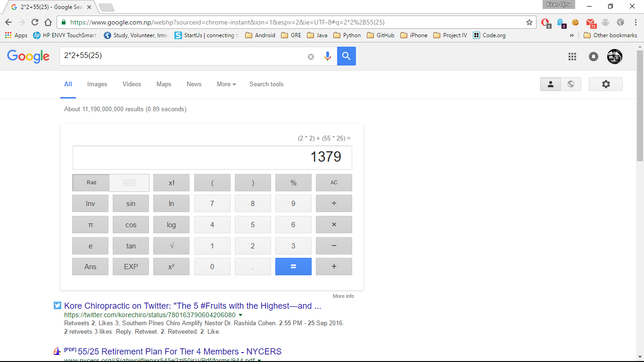Bookmark this page with star icon
The image size is (644, 362).
click(529, 22)
